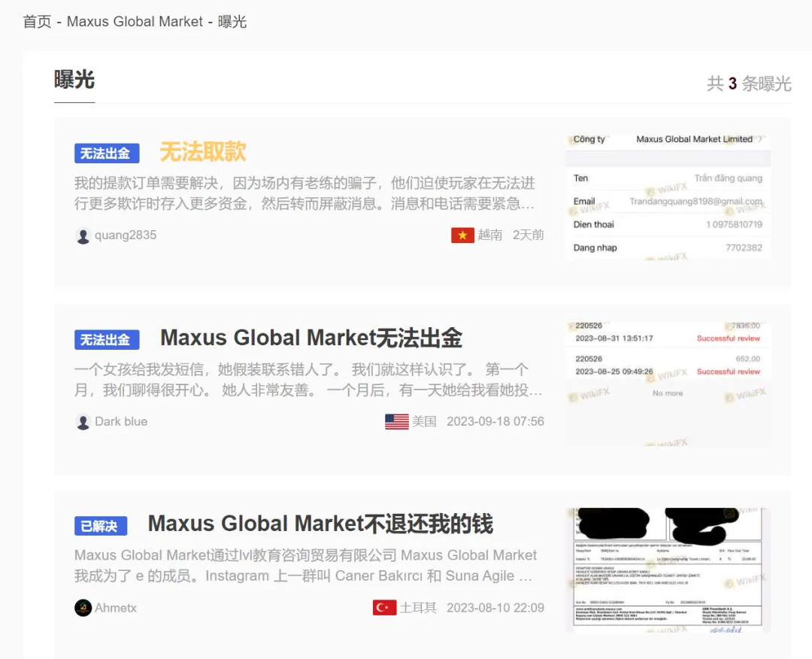Open the redacted bank receipt thumbnail
Image resolution: width=812 pixels, height=659 pixels.
tap(668, 570)
